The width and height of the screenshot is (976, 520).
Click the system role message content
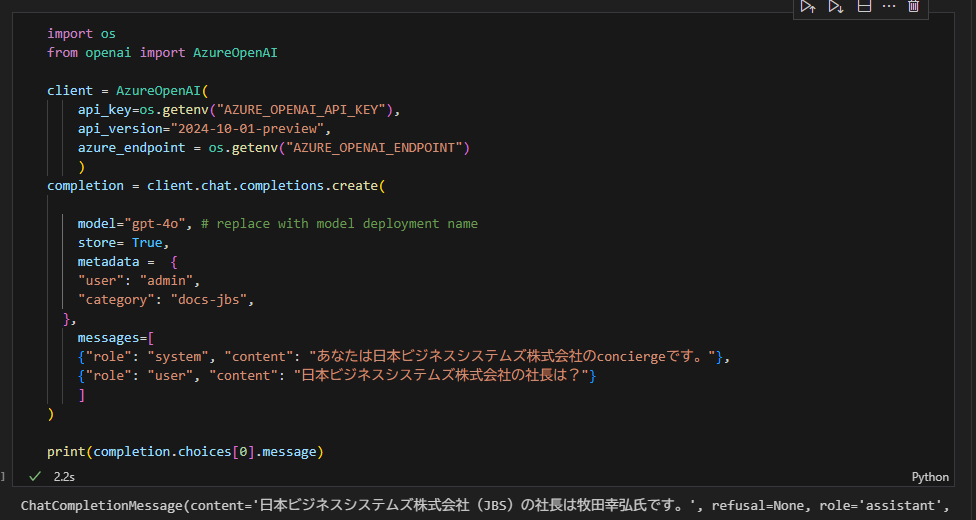click(x=512, y=357)
